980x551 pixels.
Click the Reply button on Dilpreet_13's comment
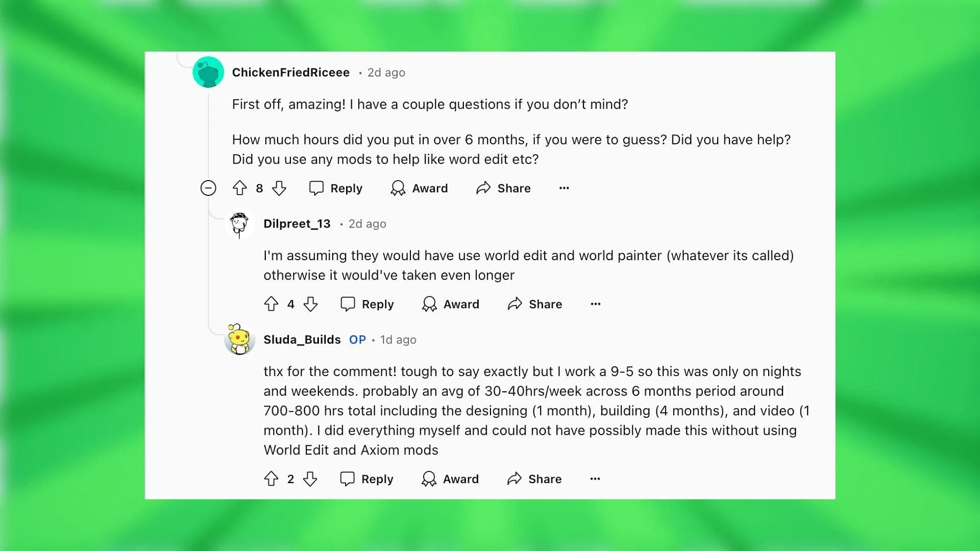tap(367, 304)
